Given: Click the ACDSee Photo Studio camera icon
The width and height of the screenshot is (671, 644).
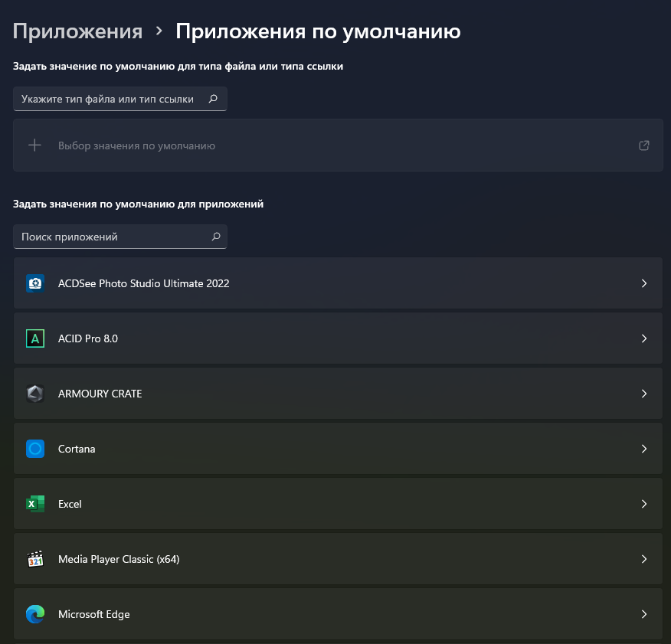Looking at the screenshot, I should 35,283.
